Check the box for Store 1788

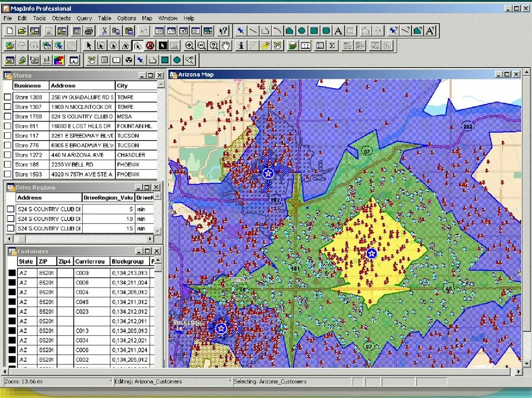[7, 116]
